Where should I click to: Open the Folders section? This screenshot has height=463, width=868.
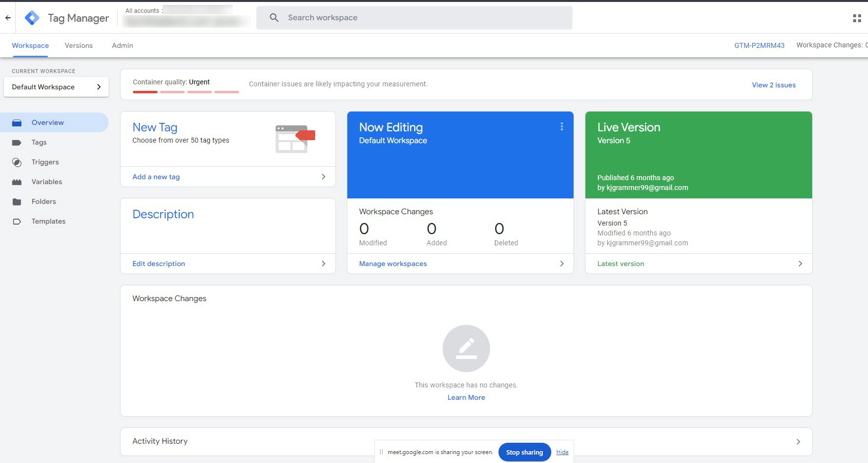pyautogui.click(x=44, y=201)
